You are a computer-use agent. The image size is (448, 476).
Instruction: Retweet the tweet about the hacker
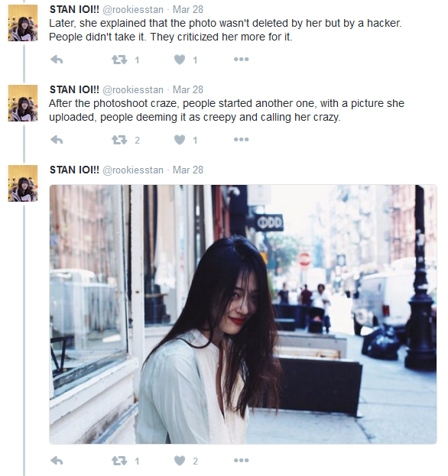119,60
